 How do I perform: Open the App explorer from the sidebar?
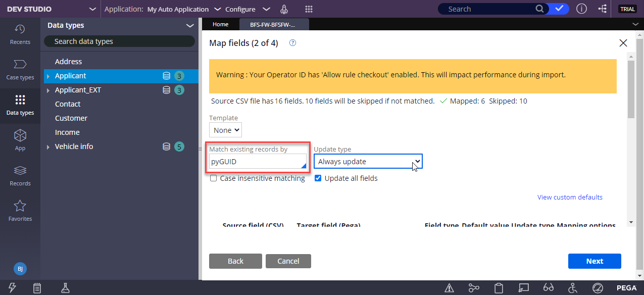(20, 140)
